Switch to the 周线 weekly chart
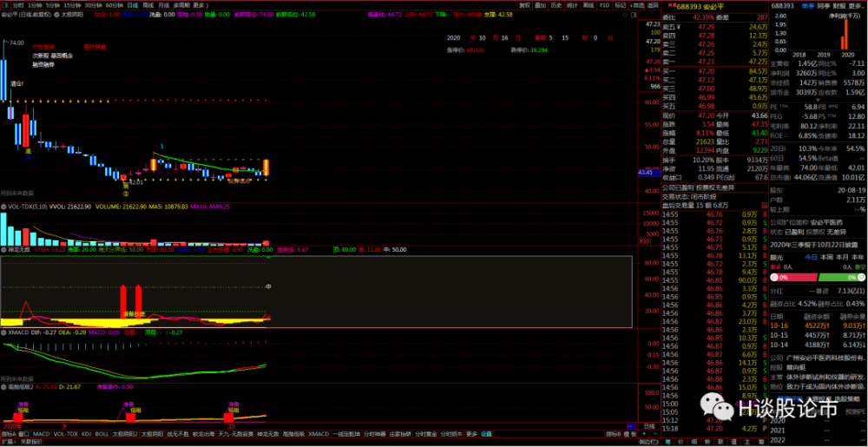This screenshot has width=868, height=447. point(148,5)
